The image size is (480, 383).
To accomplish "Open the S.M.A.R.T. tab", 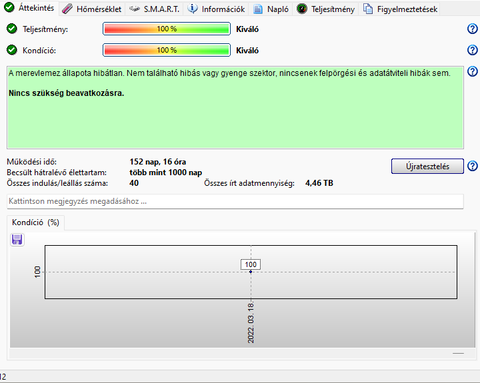I will pyautogui.click(x=154, y=9).
